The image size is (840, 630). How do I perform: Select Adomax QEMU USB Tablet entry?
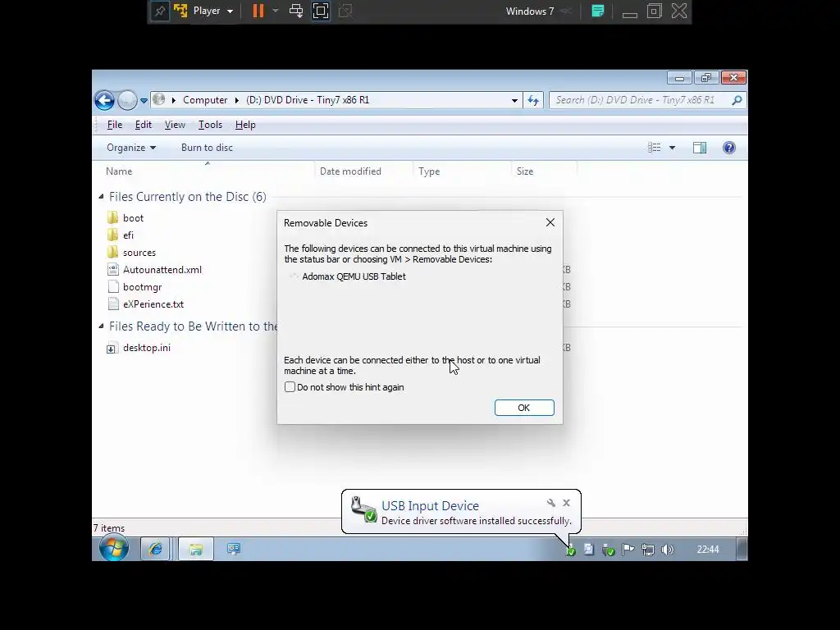click(x=354, y=276)
